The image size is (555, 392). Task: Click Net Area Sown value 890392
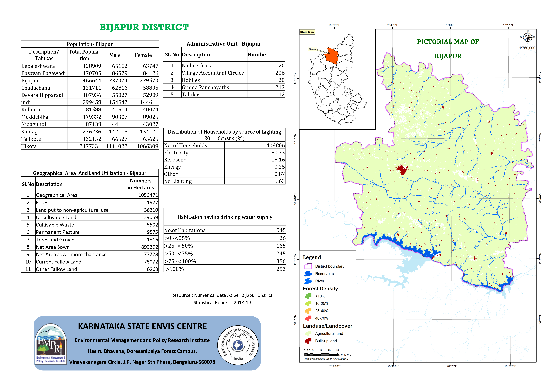click(x=150, y=247)
